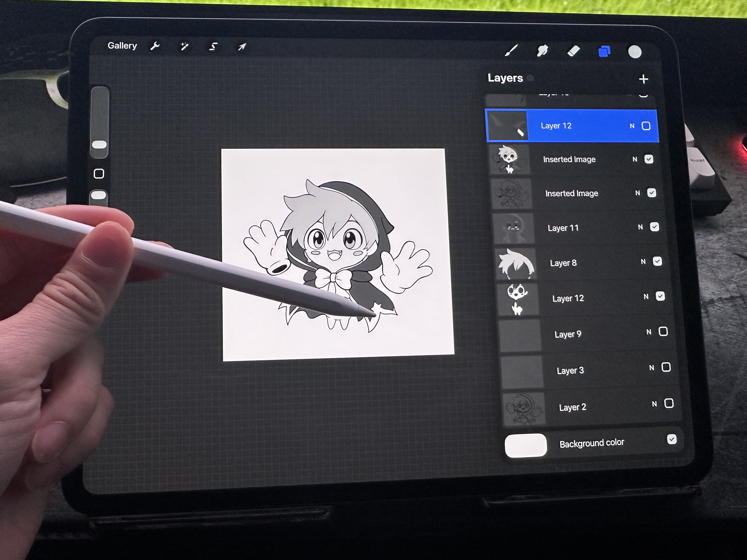Enable visibility for Layer 9
The image size is (747, 560).
(x=663, y=331)
